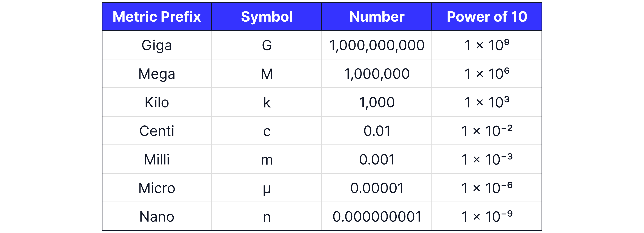The width and height of the screenshot is (644, 233).
Task: Select the Milli prefix cell
Action: click(x=157, y=160)
